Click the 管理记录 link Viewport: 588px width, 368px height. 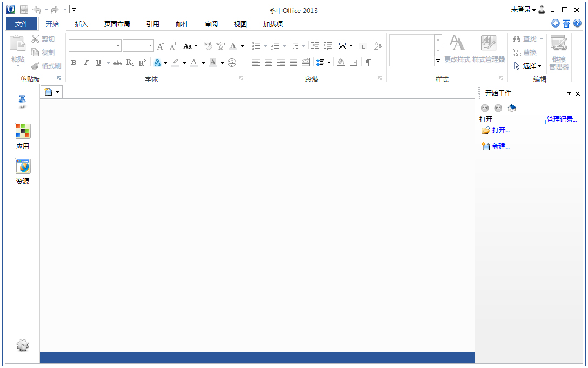click(x=562, y=119)
